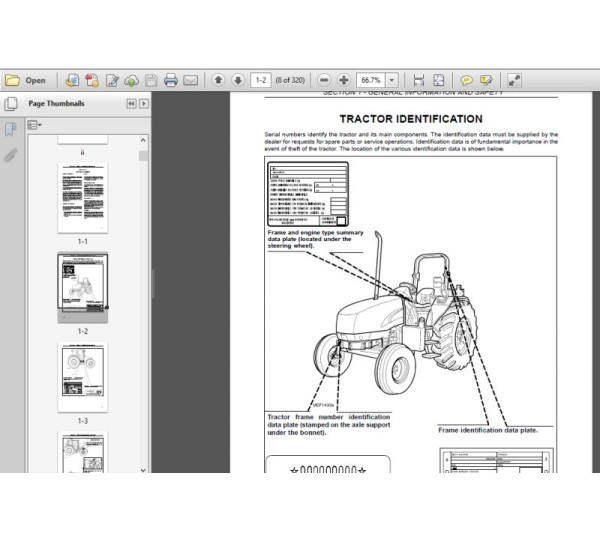Click the thumbnails panel scrollbar down arrow
The width and height of the screenshot is (600, 541).
pyautogui.click(x=143, y=467)
